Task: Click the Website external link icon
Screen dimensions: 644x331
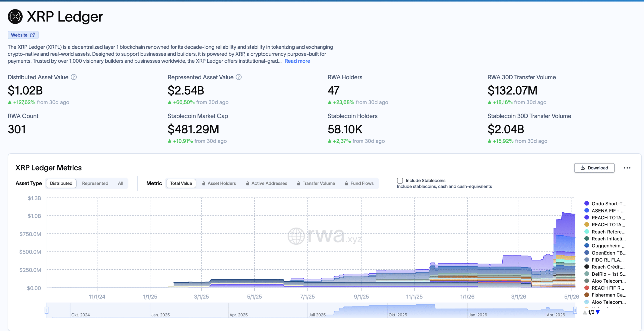Action: [x=32, y=35]
